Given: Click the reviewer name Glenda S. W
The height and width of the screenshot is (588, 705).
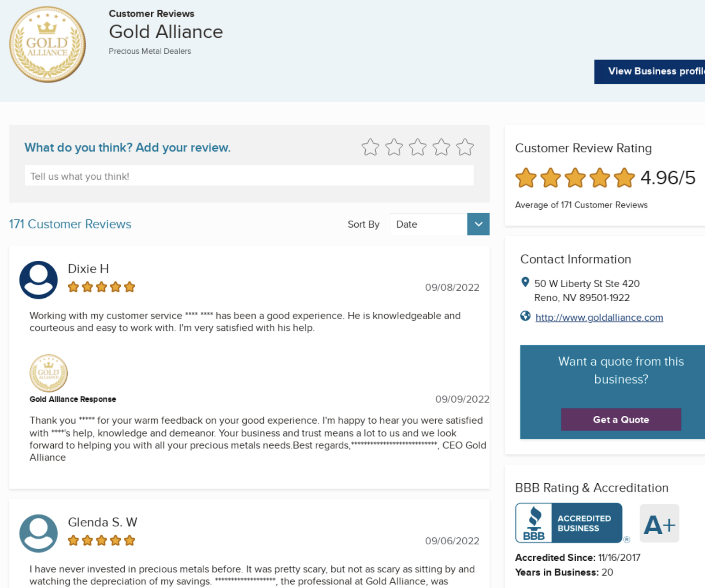Looking at the screenshot, I should pyautogui.click(x=103, y=522).
